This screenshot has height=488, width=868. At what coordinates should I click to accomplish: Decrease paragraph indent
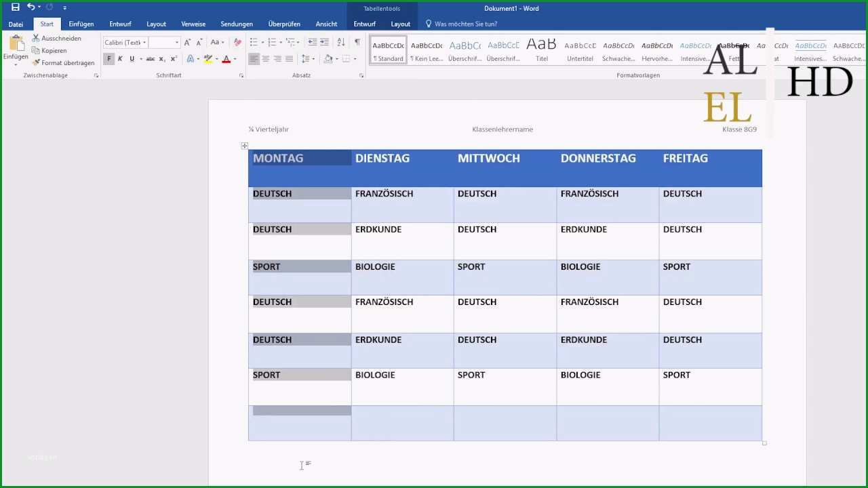[x=312, y=42]
